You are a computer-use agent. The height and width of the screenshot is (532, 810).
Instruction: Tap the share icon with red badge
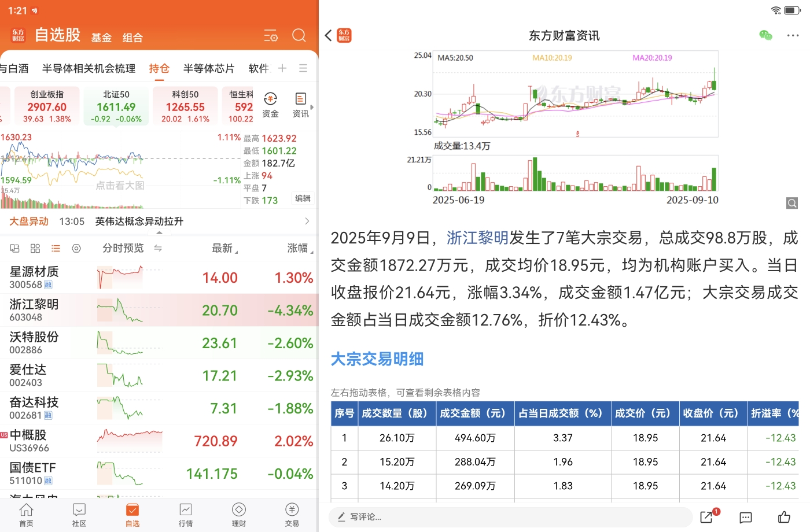[708, 516]
